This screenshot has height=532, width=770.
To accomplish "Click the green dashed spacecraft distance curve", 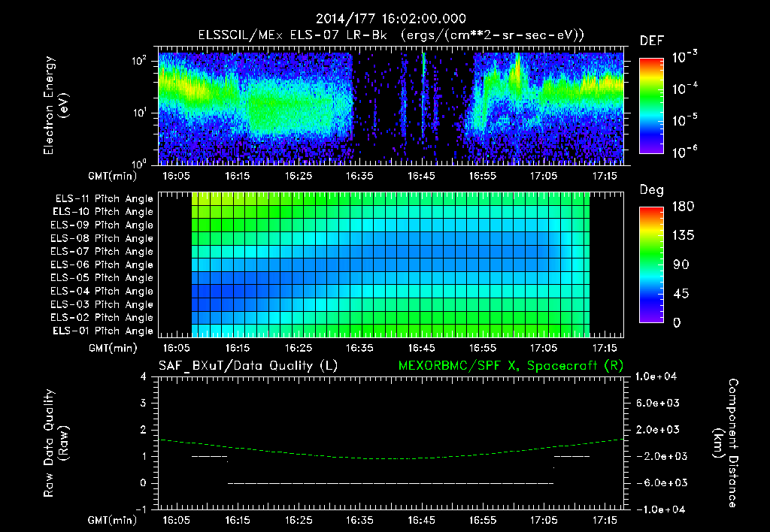I will click(391, 449).
